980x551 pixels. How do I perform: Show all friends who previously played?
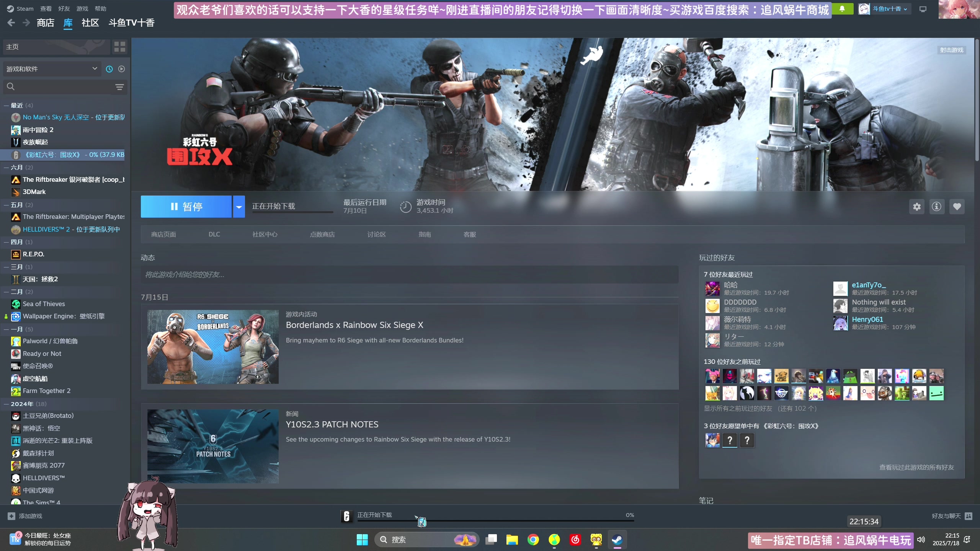[760, 408]
